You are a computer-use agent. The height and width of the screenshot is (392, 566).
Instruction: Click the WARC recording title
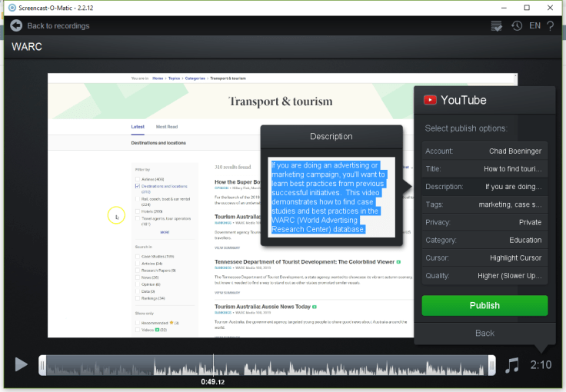pyautogui.click(x=27, y=47)
